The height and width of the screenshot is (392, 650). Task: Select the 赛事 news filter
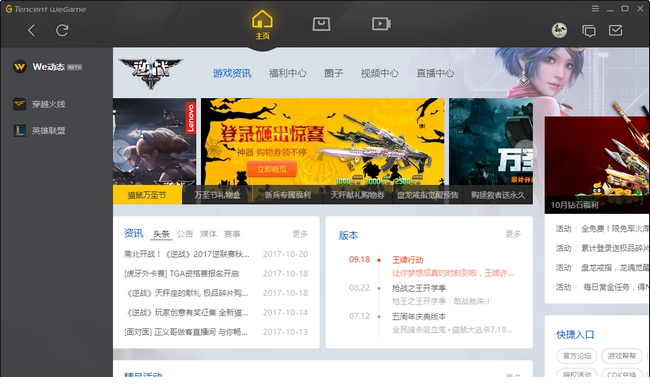pos(232,234)
